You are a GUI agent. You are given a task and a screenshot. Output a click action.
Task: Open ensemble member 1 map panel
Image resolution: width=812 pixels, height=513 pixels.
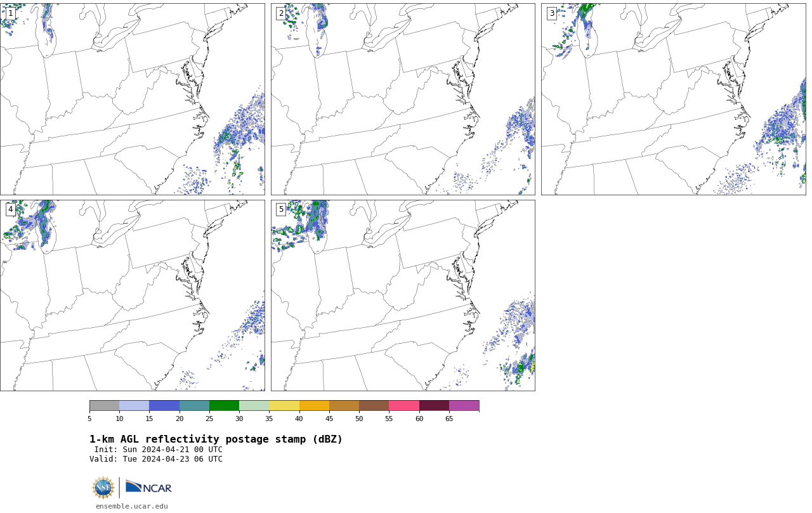[133, 99]
